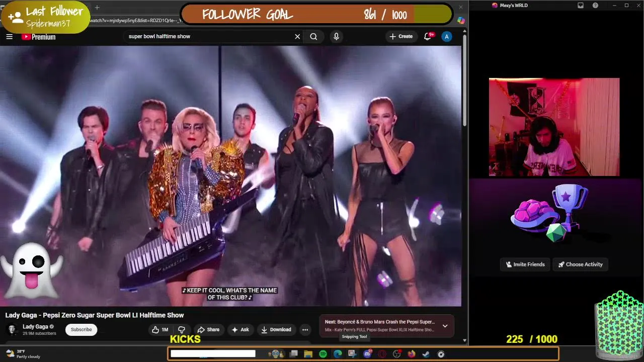This screenshot has width=644, height=362.
Task: Click the Ask button
Action: click(x=240, y=330)
